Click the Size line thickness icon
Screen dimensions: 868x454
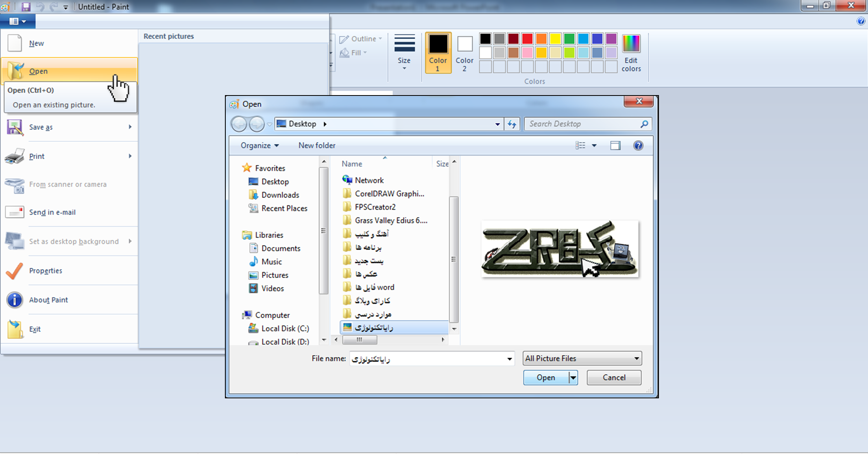point(404,43)
